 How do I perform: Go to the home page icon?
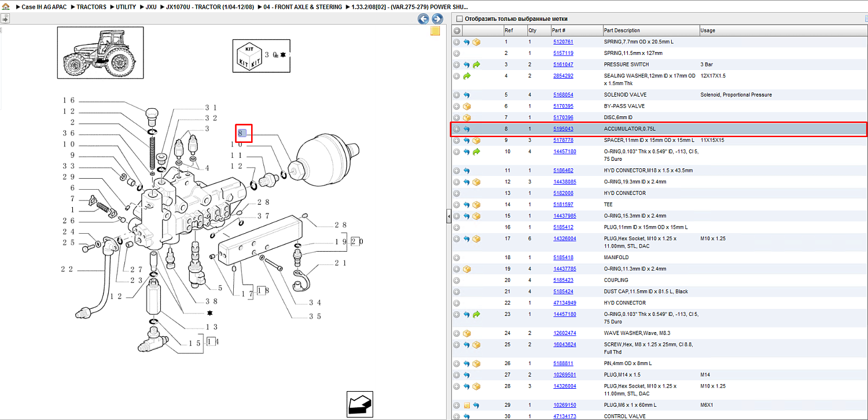pos(5,7)
